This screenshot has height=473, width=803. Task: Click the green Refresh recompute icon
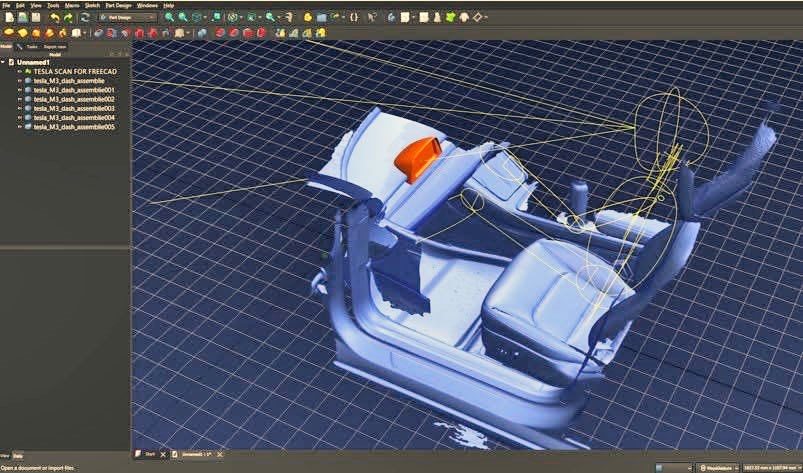coord(85,17)
